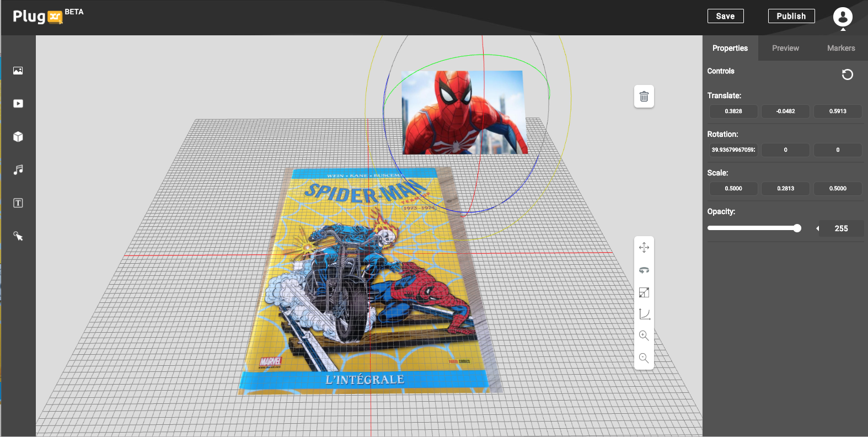Save the project
The width and height of the screenshot is (868, 437).
tap(725, 16)
